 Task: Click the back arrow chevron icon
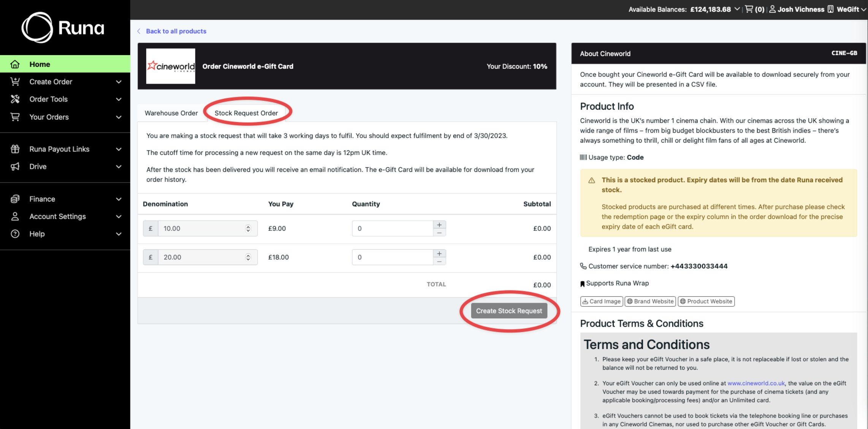[x=139, y=31]
